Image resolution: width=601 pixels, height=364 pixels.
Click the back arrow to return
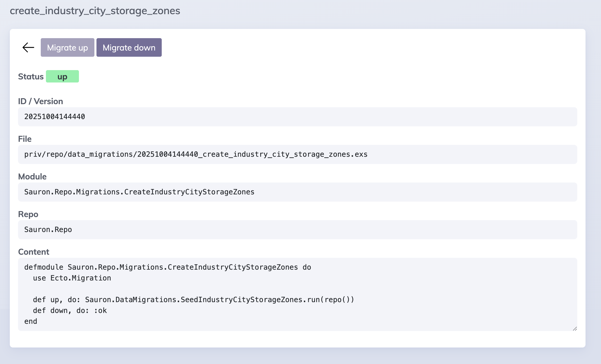(x=28, y=47)
